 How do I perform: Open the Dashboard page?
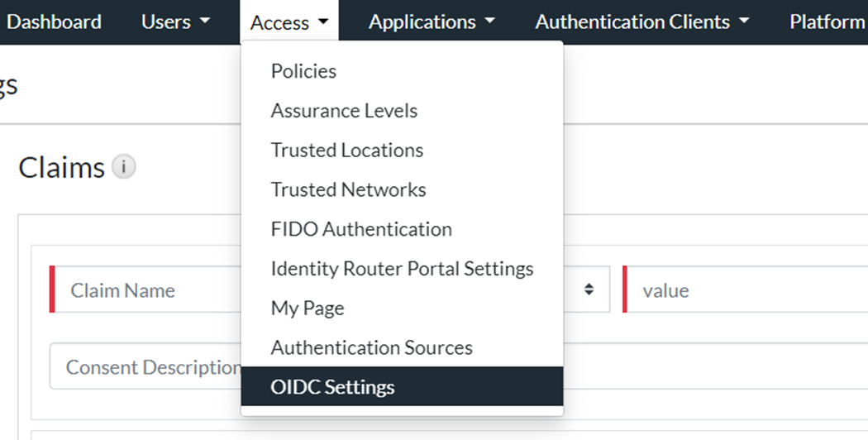pos(54,22)
